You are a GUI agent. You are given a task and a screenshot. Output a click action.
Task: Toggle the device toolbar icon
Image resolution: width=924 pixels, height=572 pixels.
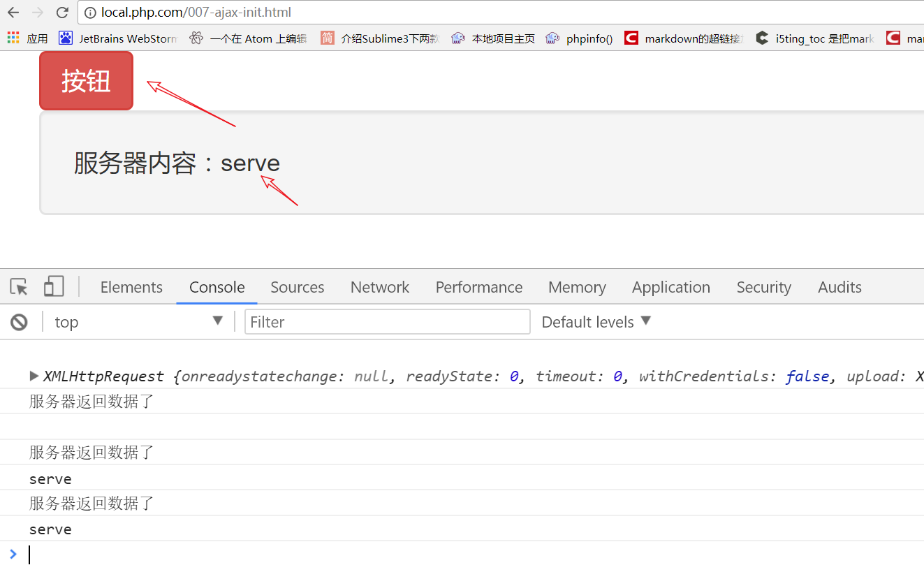(54, 287)
